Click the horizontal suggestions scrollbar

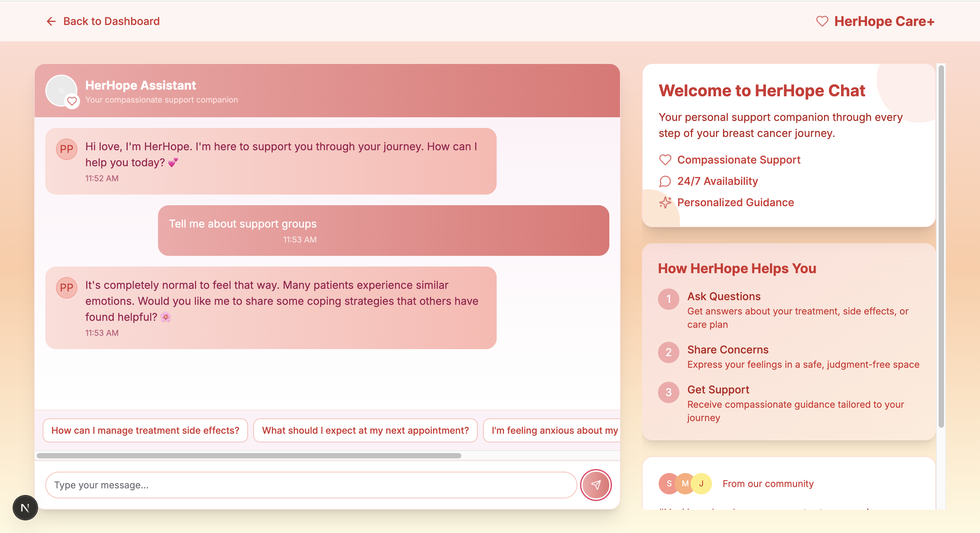tap(249, 455)
